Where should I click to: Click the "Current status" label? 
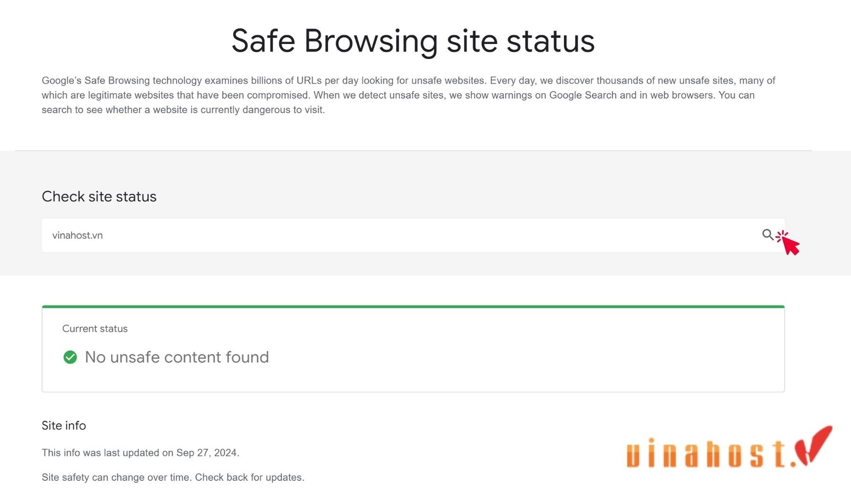pyautogui.click(x=95, y=329)
